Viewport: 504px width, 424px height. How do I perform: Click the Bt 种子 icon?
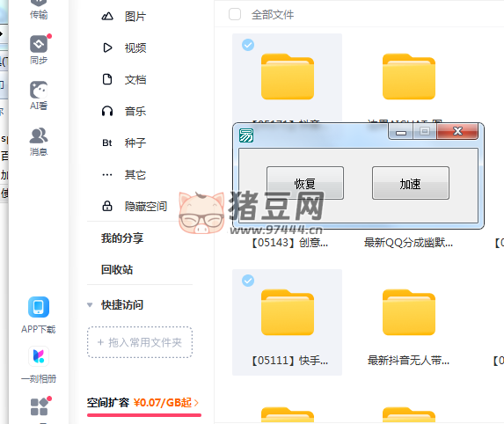[107, 143]
